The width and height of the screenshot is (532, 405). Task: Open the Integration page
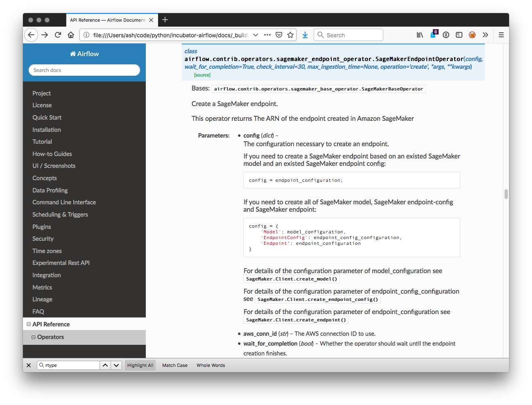pos(47,275)
